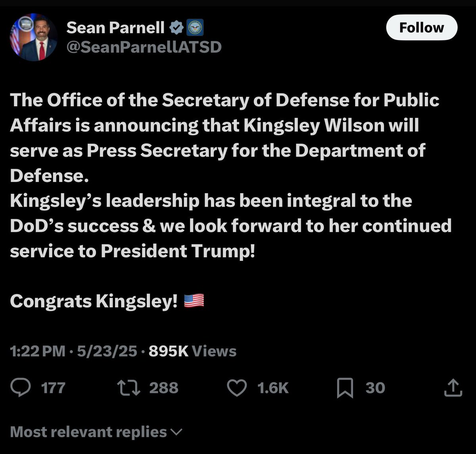Image resolution: width=476 pixels, height=454 pixels.
Task: Open the share menu icon
Action: tap(453, 387)
